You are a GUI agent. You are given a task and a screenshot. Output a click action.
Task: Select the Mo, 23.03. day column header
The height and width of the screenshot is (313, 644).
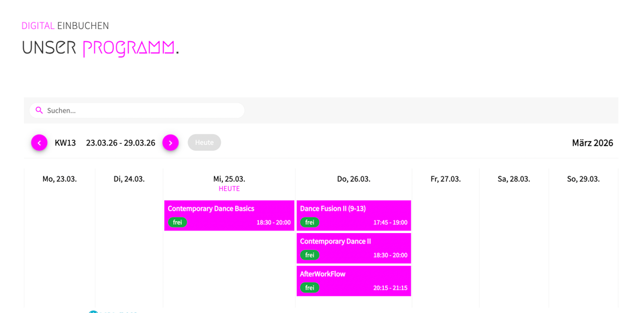coord(59,179)
